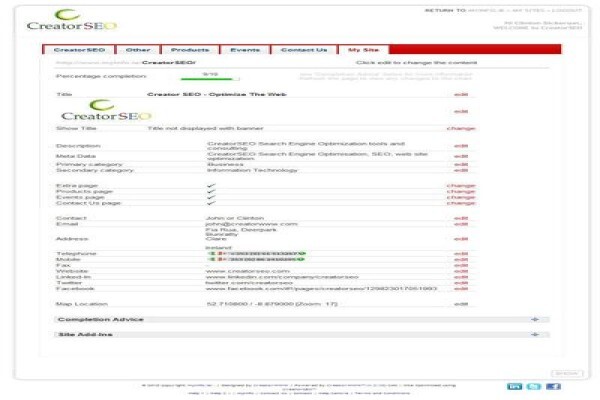Click the www.creatorseo.com website value
This screenshot has width=600, height=400.
pos(248,271)
